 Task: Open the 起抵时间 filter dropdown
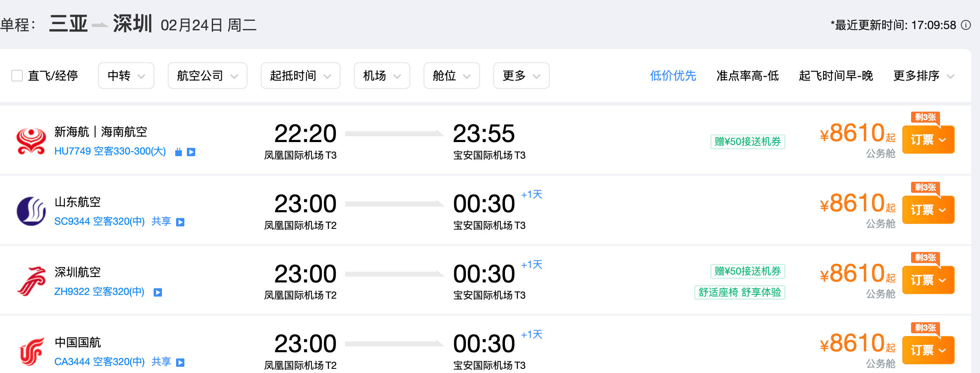click(300, 76)
